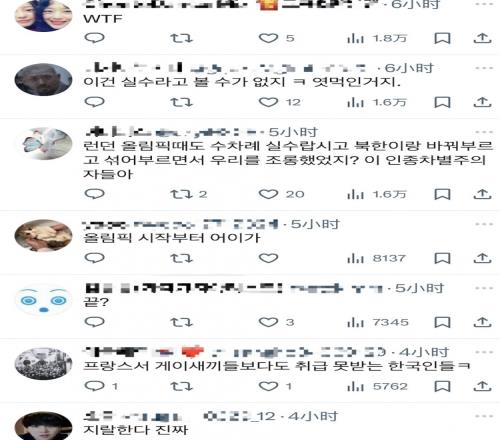Open the blue-eyed cartoon face avatar

click(43, 302)
